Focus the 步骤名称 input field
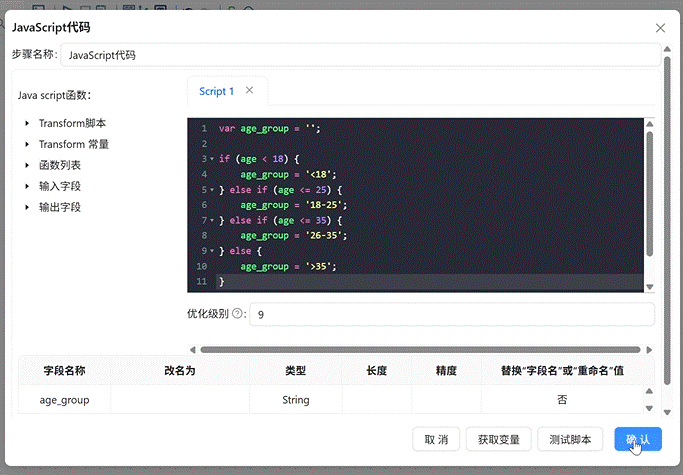683x475 pixels. click(361, 55)
